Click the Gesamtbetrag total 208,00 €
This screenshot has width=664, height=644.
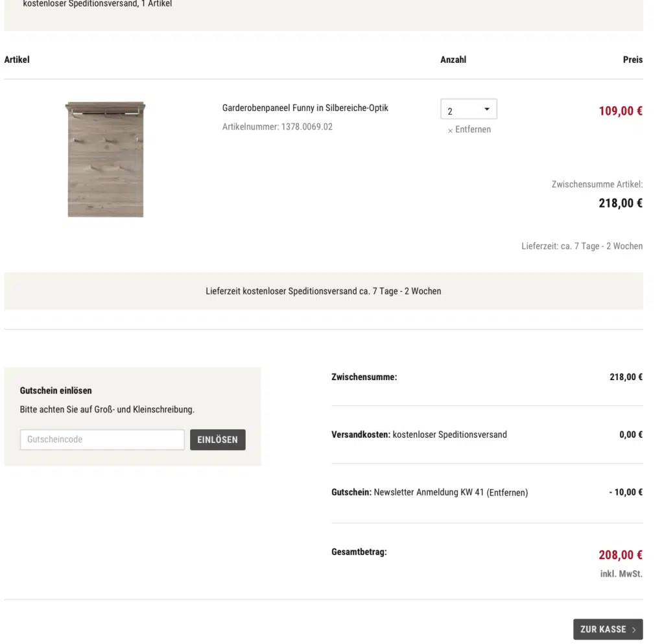tap(621, 555)
